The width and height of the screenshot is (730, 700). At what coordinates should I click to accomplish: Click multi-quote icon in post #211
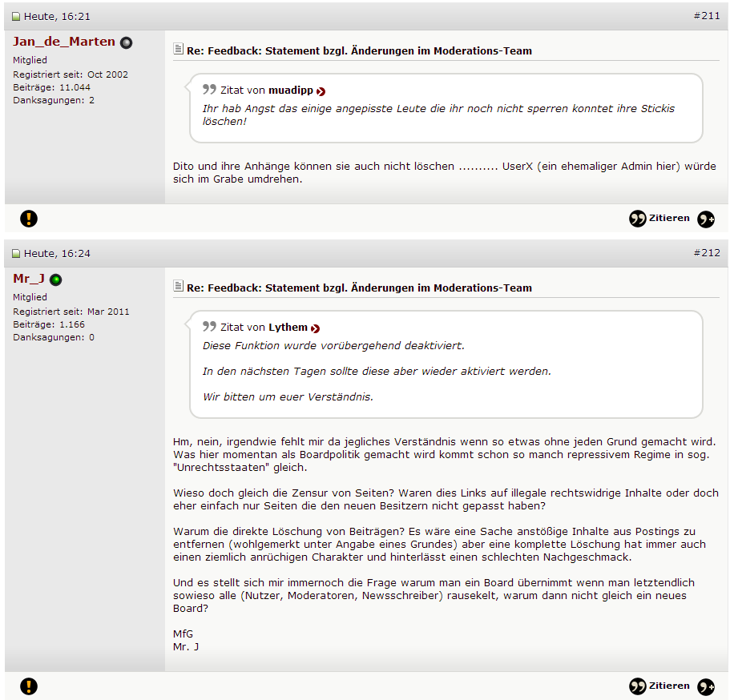[x=706, y=219]
